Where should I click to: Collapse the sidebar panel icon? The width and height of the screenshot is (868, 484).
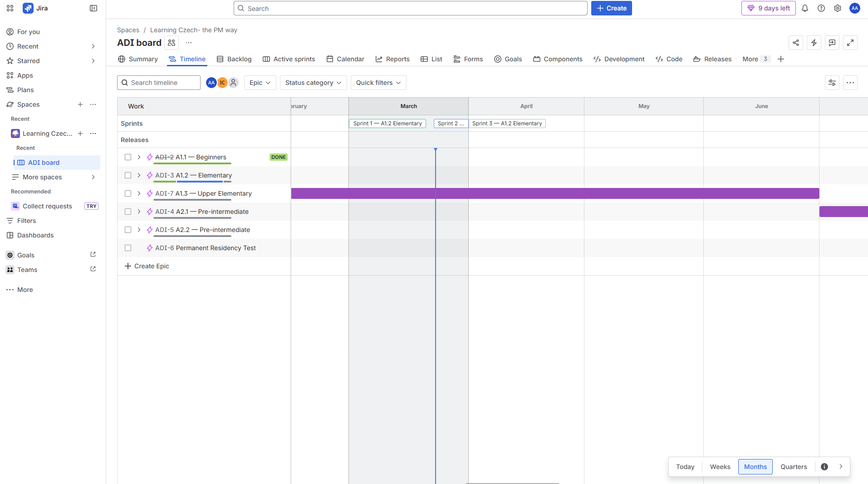pos(93,8)
